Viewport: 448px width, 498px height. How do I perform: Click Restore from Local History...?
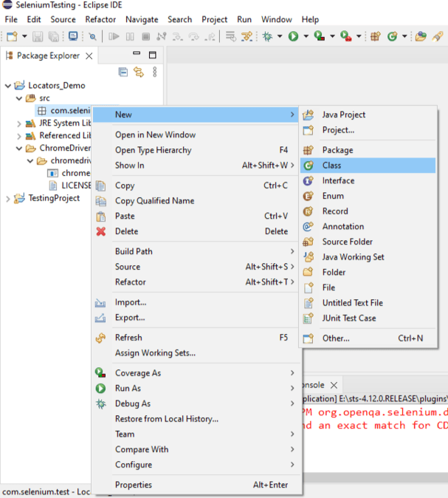coord(196,419)
